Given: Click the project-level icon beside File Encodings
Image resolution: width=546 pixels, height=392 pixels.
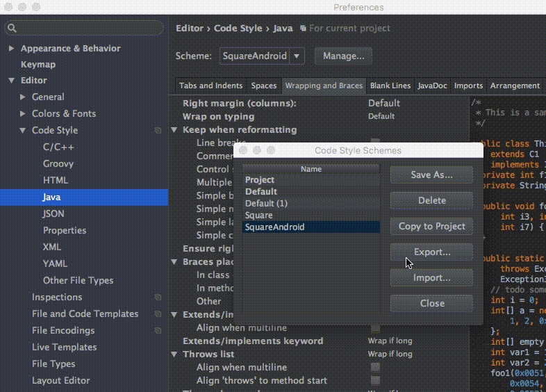Looking at the screenshot, I should tap(158, 330).
